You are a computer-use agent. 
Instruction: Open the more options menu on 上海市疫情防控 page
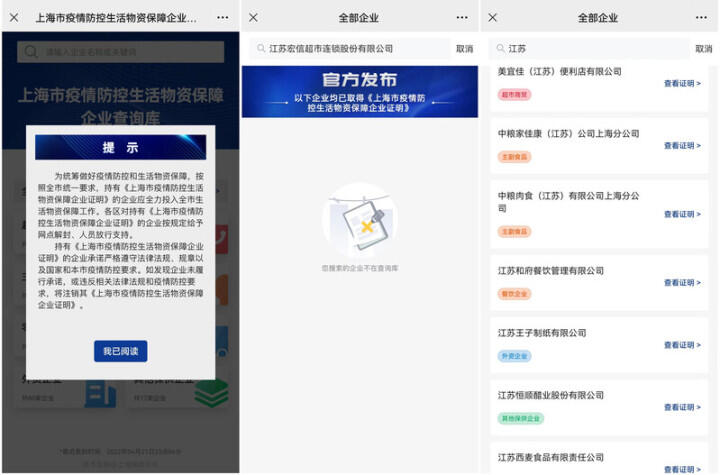click(x=222, y=18)
